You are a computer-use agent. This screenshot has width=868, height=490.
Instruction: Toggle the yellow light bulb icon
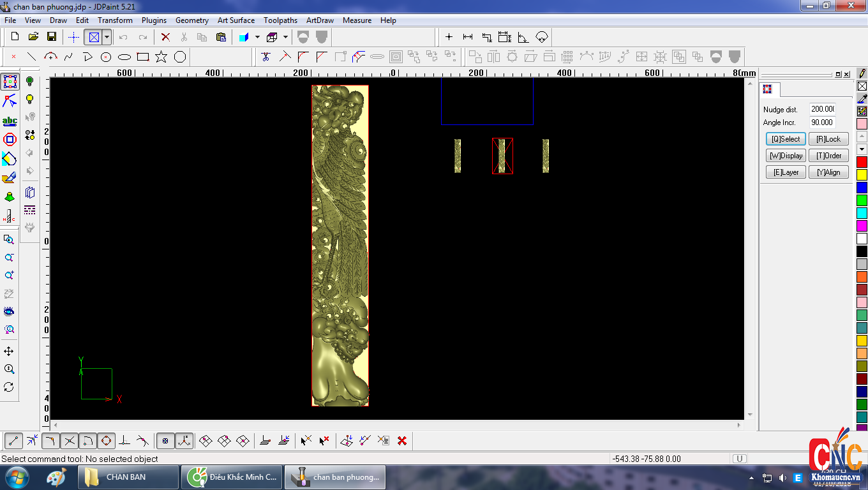[x=29, y=99]
